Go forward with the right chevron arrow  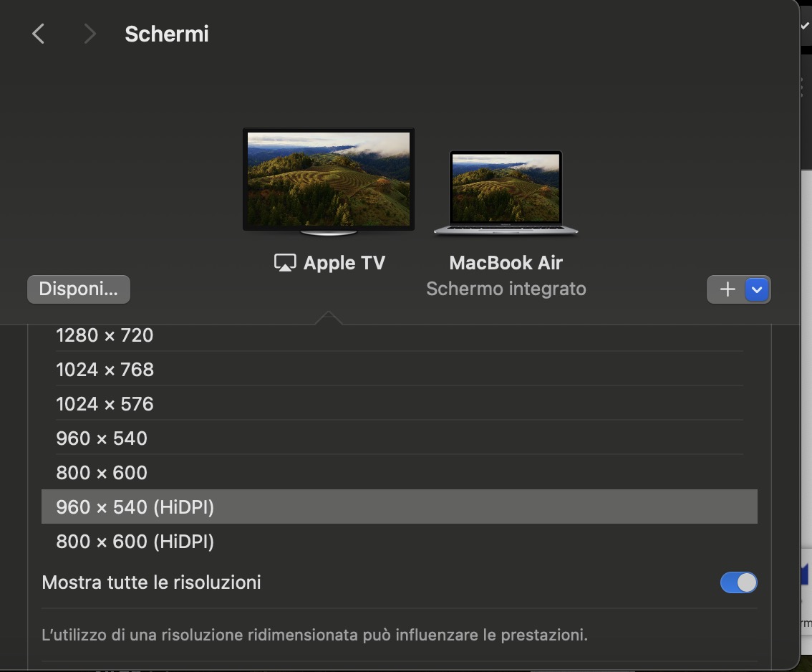[90, 34]
